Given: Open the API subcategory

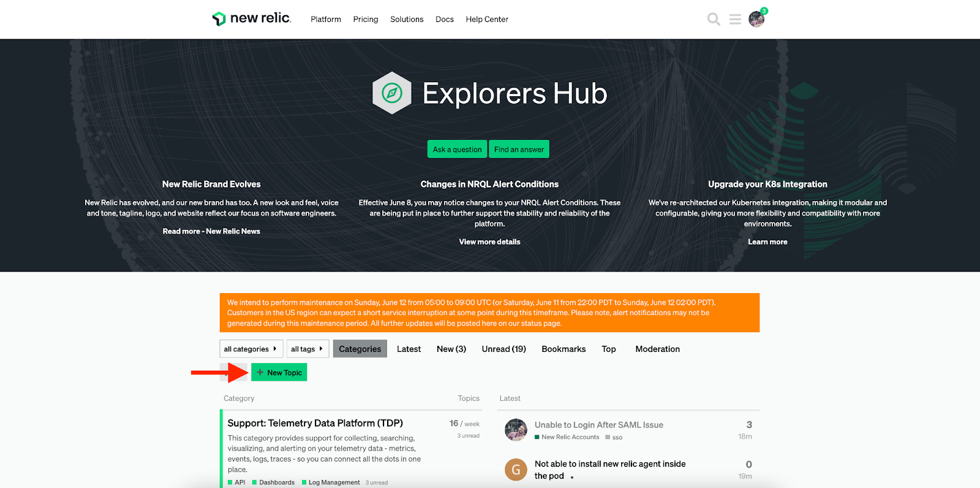Looking at the screenshot, I should point(236,482).
